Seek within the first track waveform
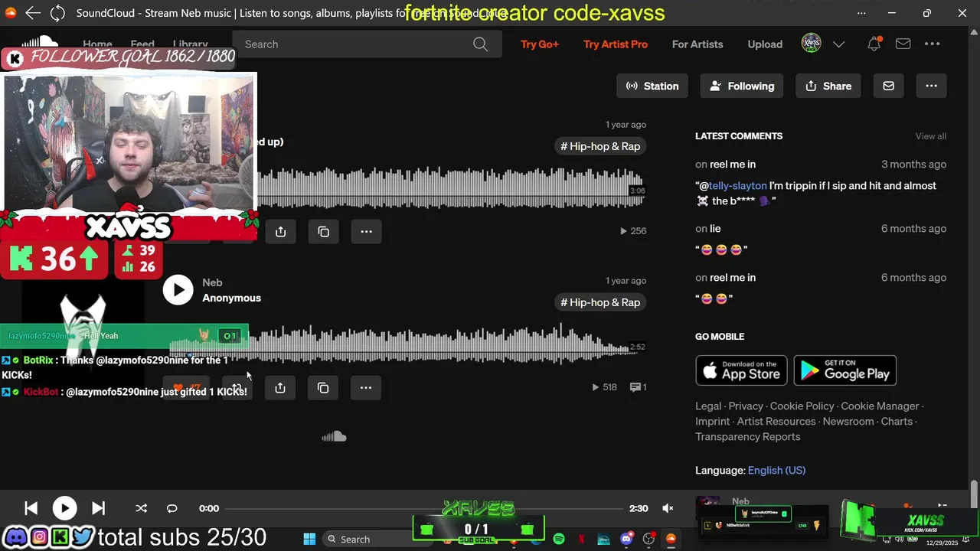The width and height of the screenshot is (980, 551). (452, 187)
